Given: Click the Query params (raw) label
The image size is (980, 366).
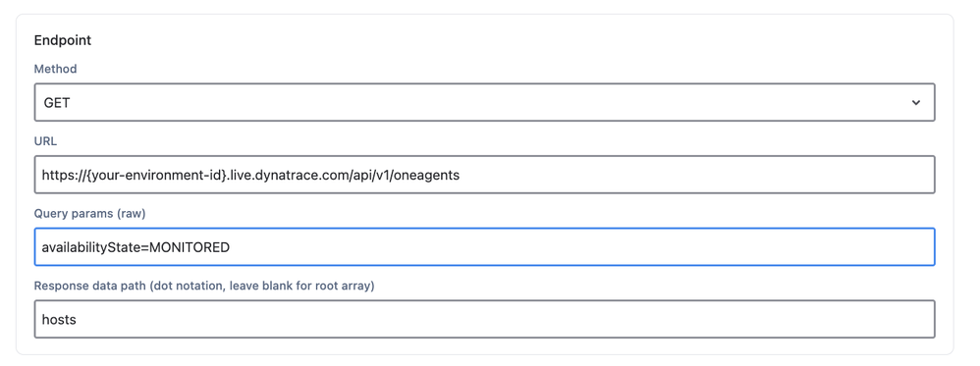Looking at the screenshot, I should [x=89, y=214].
